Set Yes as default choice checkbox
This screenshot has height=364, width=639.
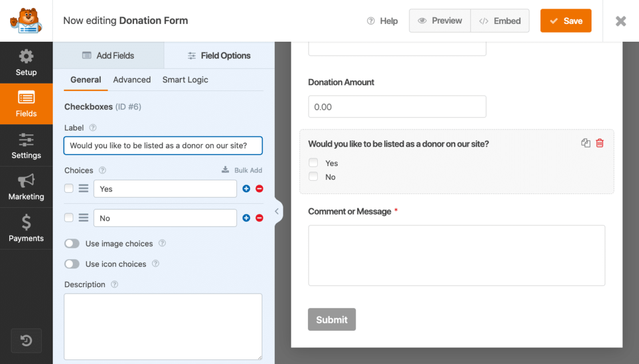69,188
